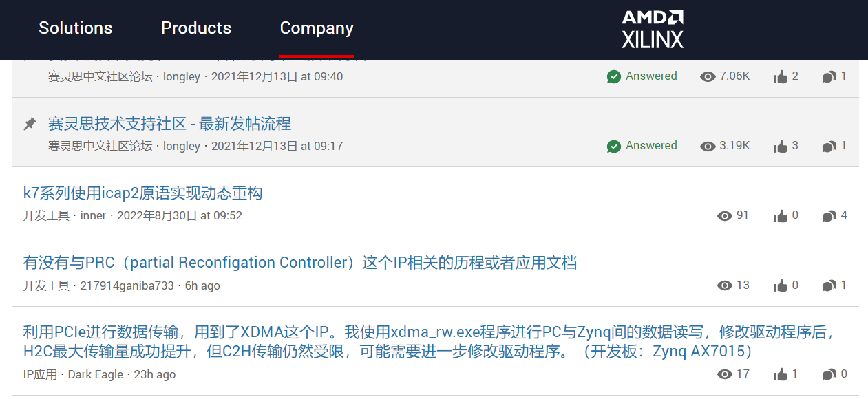Viewport: 868px width, 399px height.
Task: Click the thumbs-up icon on the pinned 发帖流程 post
Action: click(x=781, y=146)
